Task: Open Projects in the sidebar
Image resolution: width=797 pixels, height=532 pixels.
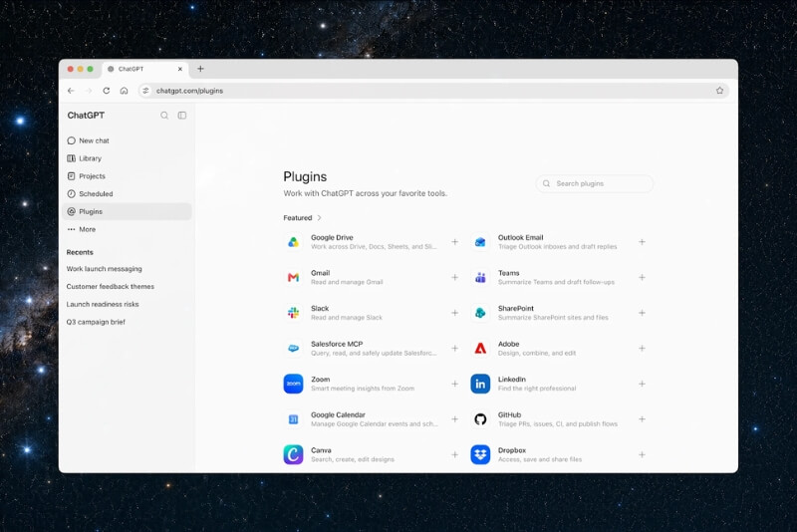Action: [127, 176]
